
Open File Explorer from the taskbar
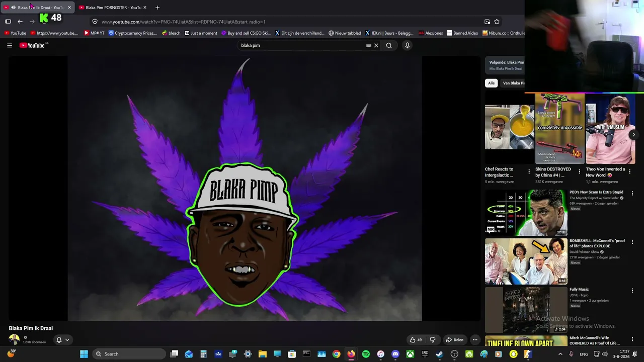(263, 354)
